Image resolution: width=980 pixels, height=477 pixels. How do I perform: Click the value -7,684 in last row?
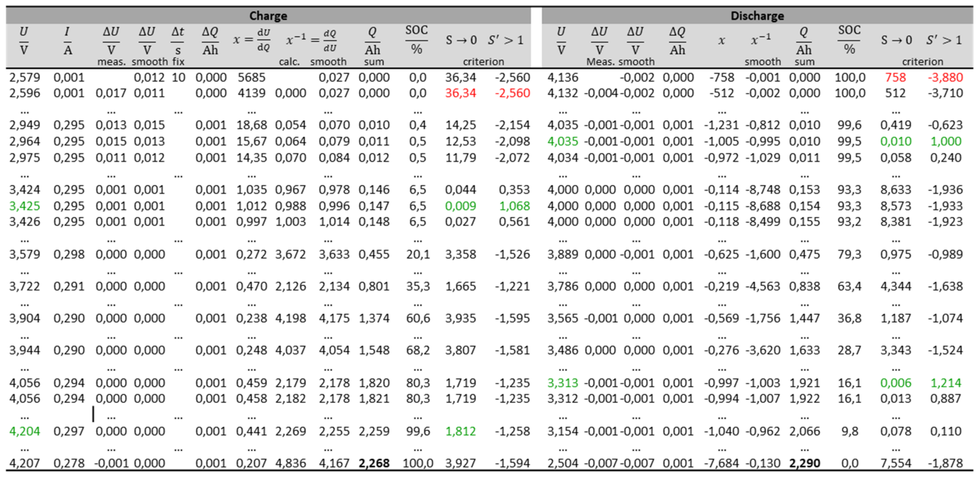point(721,463)
